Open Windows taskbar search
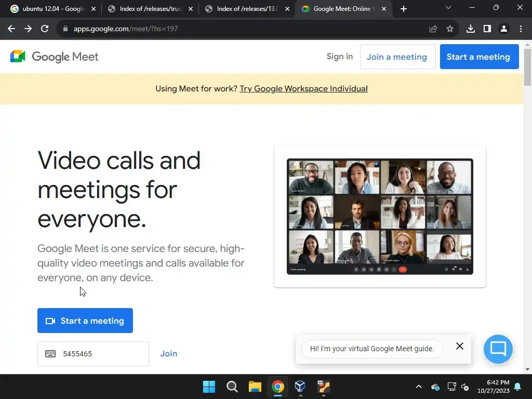This screenshot has height=399, width=532. pyautogui.click(x=232, y=387)
